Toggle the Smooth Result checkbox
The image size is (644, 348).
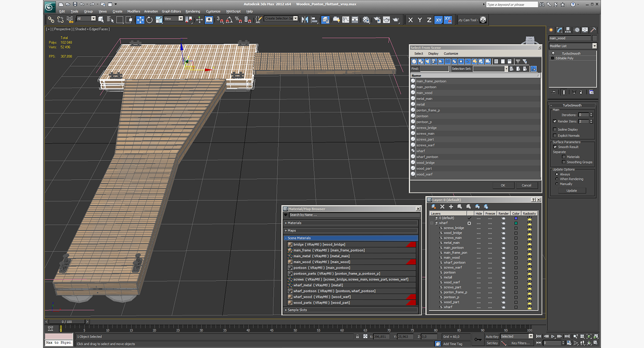coord(555,147)
